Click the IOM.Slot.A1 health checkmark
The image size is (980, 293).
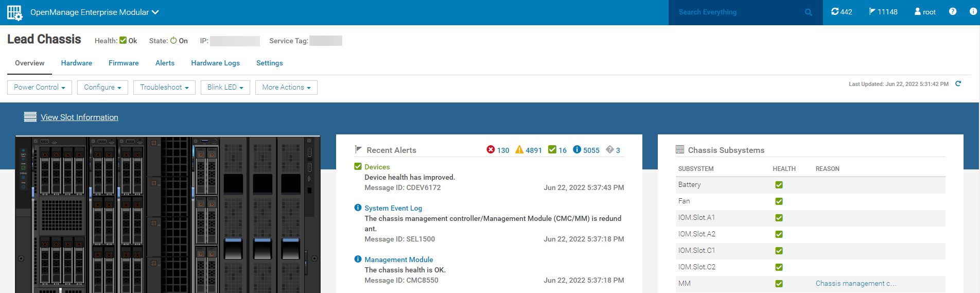pos(779,218)
